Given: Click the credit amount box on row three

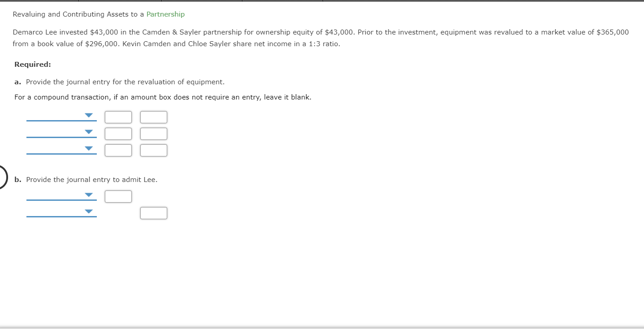Looking at the screenshot, I should 153,150.
